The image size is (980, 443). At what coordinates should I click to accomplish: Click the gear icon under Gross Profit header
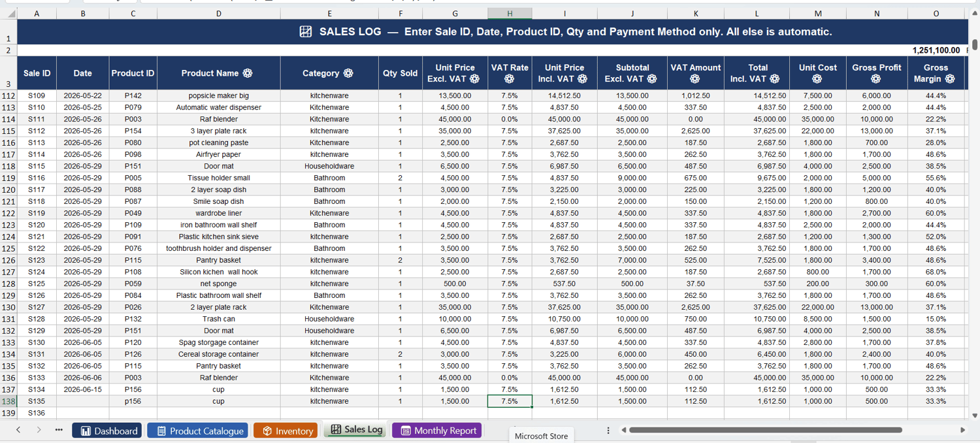876,79
